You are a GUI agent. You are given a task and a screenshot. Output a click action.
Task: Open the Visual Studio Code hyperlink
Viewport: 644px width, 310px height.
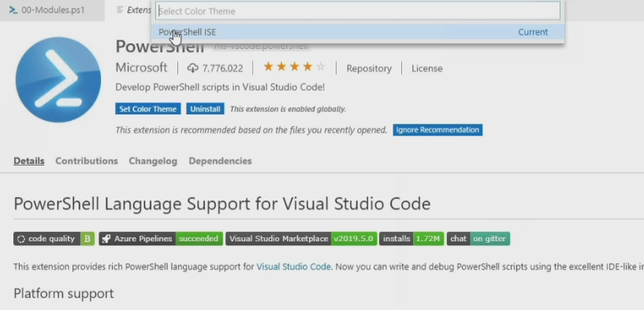[294, 267]
